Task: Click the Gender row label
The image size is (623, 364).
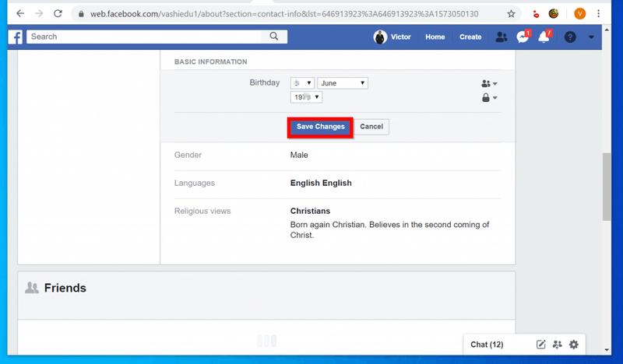Action: (x=188, y=155)
